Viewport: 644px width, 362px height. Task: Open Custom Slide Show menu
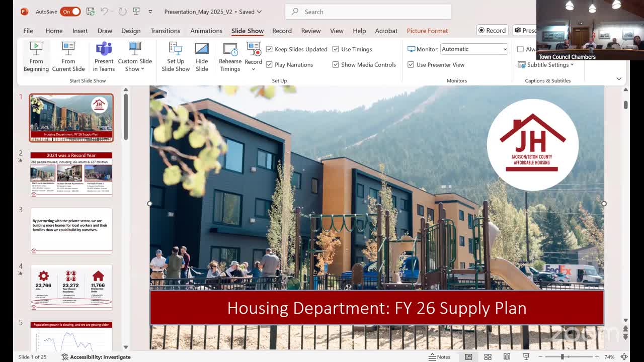pyautogui.click(x=135, y=57)
